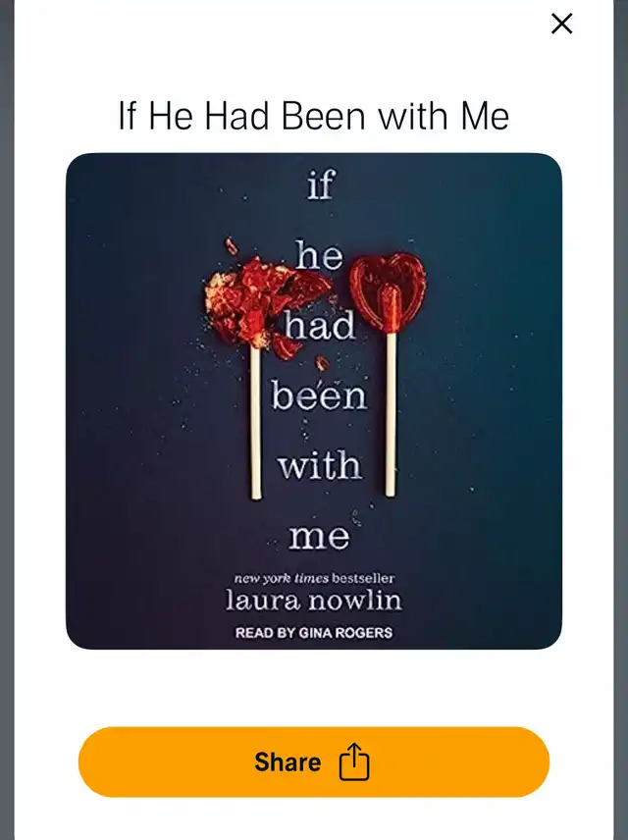The height and width of the screenshot is (840, 628).
Task: Open the audiobook cover thumbnail
Action: (x=314, y=401)
